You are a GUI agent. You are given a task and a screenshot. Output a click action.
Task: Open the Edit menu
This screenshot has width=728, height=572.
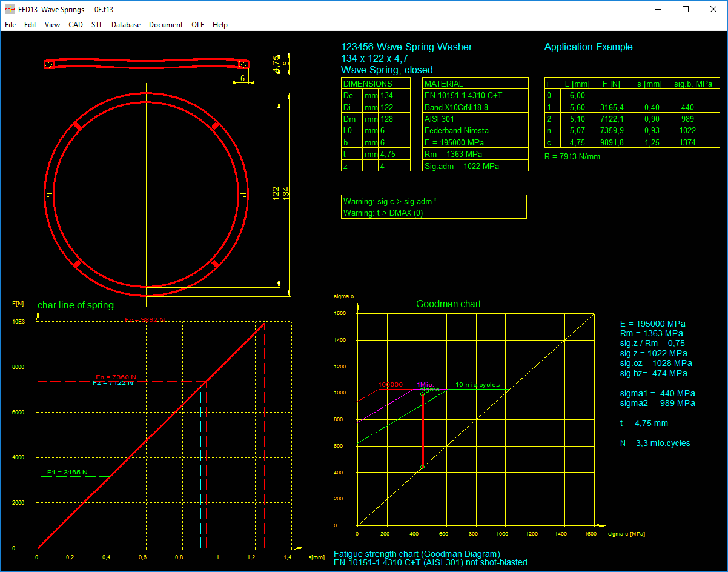[30, 25]
